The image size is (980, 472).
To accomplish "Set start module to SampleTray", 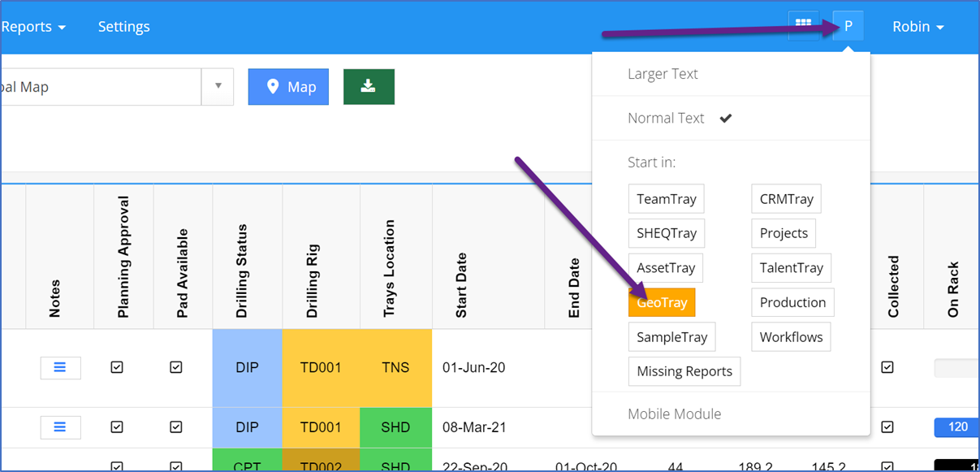I will pos(672,337).
